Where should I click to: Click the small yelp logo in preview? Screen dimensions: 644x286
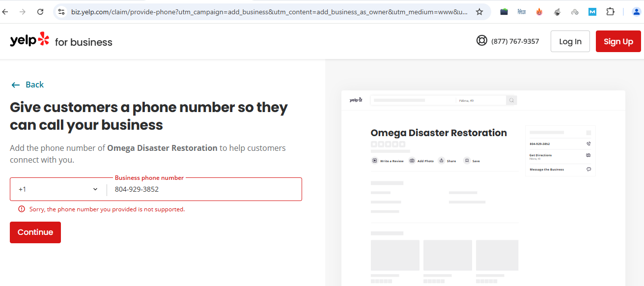(356, 100)
